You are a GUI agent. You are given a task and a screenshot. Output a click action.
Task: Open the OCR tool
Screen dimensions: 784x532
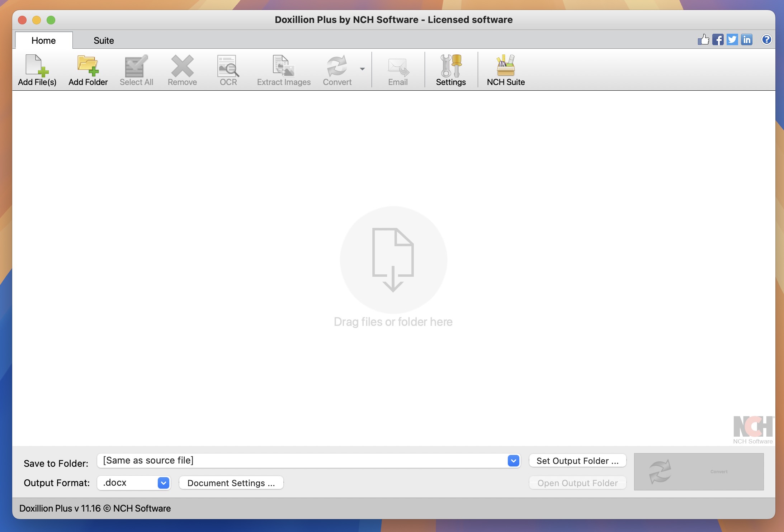(x=228, y=70)
